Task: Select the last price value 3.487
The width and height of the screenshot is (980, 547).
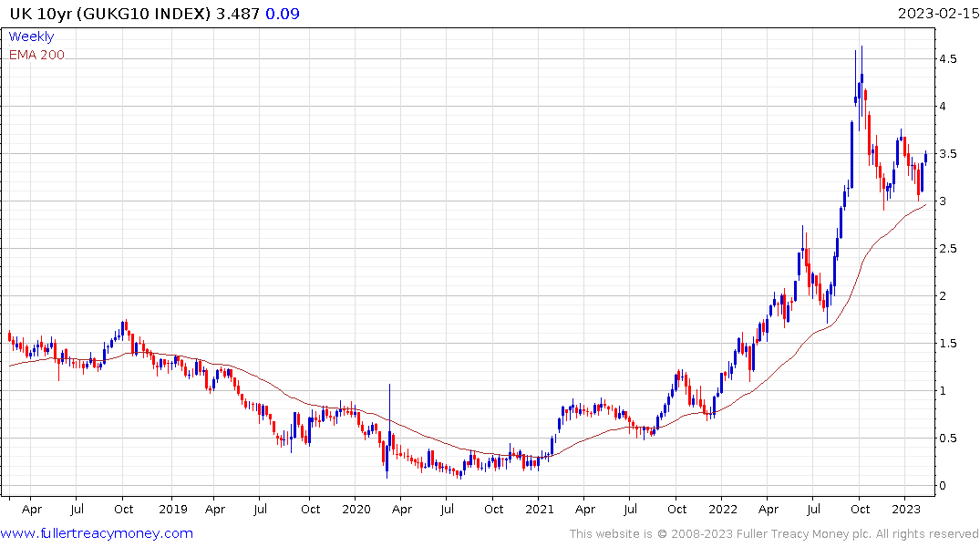Action: [x=238, y=14]
